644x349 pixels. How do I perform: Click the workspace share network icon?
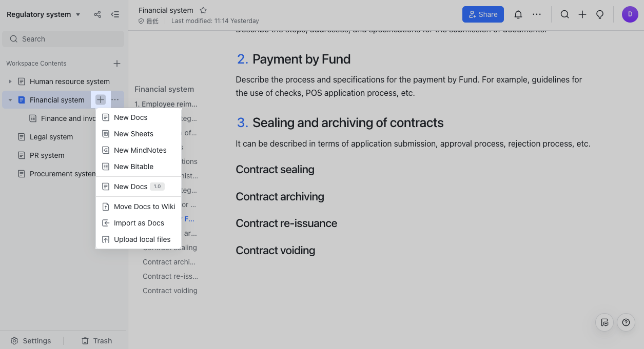97,14
